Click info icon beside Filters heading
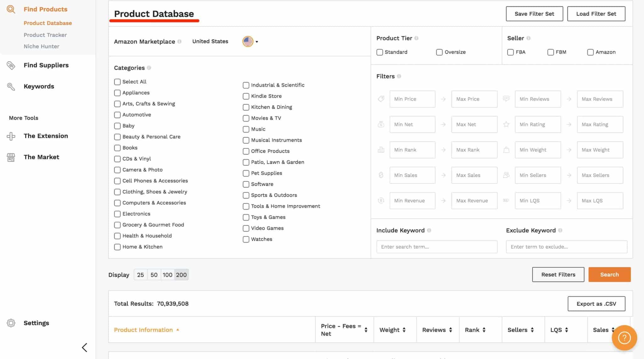The height and width of the screenshot is (359, 644). point(399,76)
